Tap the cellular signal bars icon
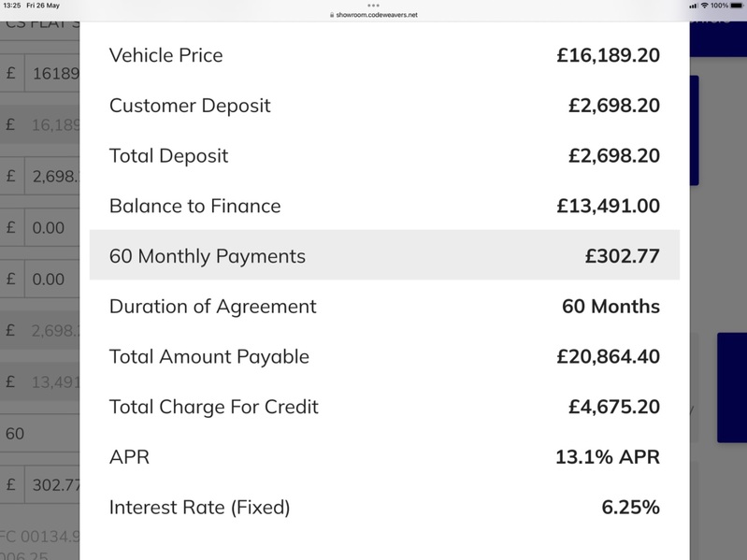 (694, 6)
